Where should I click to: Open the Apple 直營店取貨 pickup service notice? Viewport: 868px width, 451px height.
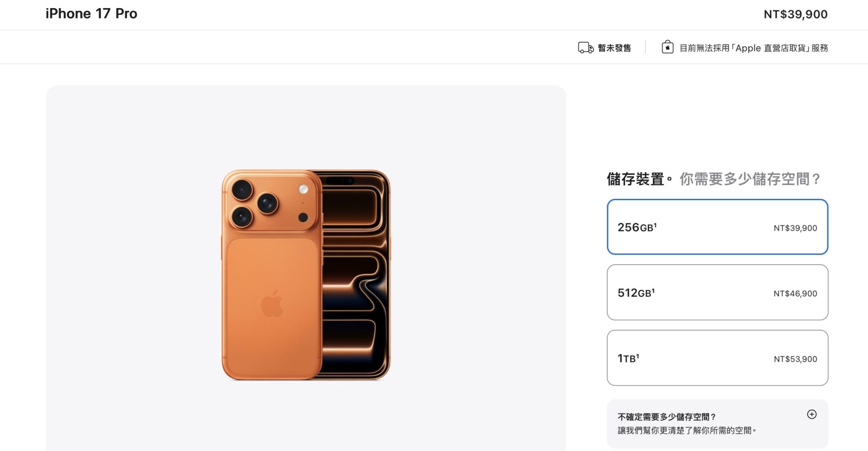(754, 48)
